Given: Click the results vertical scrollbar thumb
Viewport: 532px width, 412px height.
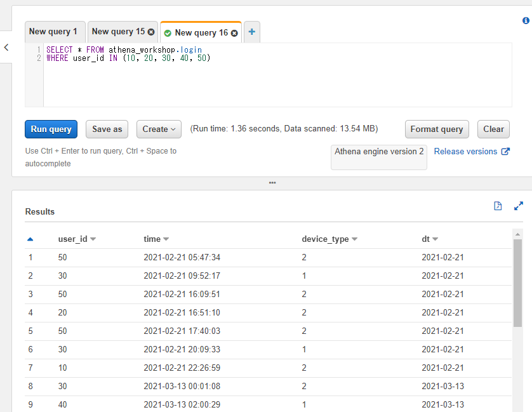Looking at the screenshot, I should tap(517, 283).
